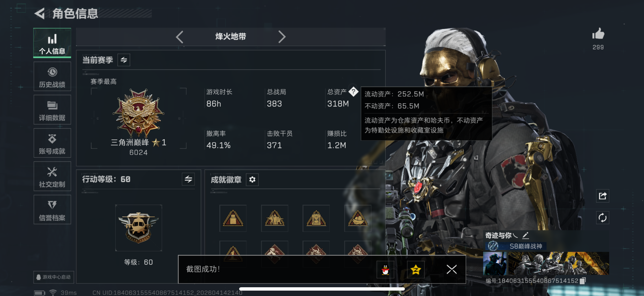Viewport: 644px width, 296px height.
Task: Edit nickname 奇迹与你 with pencil icon
Action: (x=525, y=235)
